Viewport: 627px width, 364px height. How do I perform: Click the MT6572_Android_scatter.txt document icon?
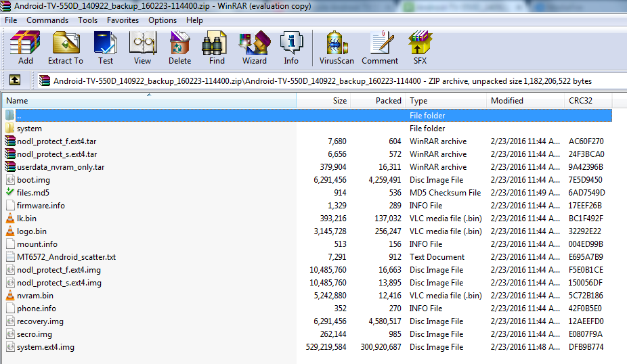pyautogui.click(x=10, y=257)
